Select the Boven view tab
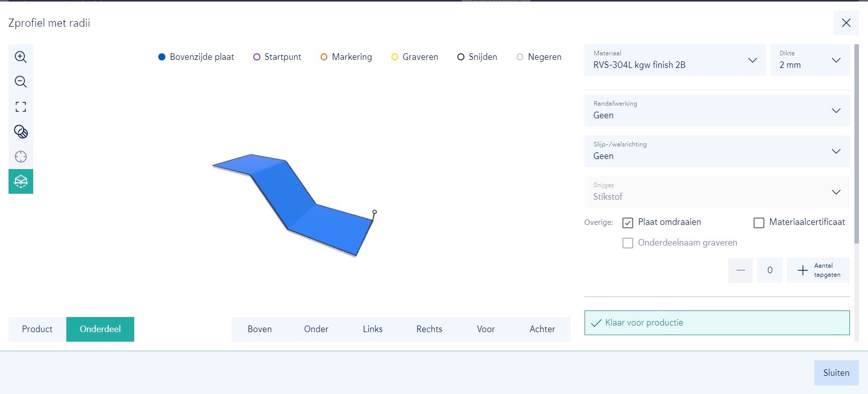The width and height of the screenshot is (868, 394). click(259, 329)
